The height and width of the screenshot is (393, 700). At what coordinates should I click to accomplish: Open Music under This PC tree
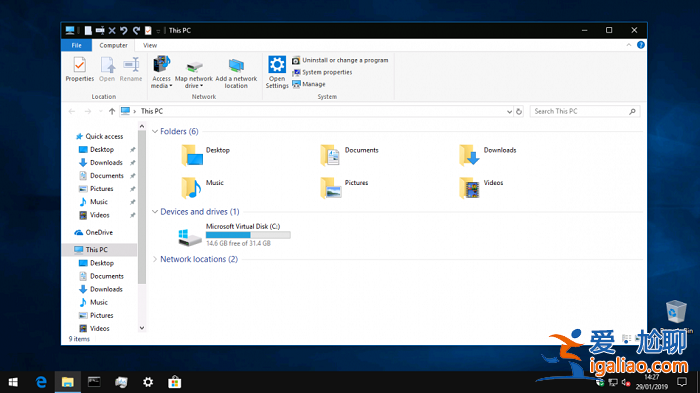(99, 302)
